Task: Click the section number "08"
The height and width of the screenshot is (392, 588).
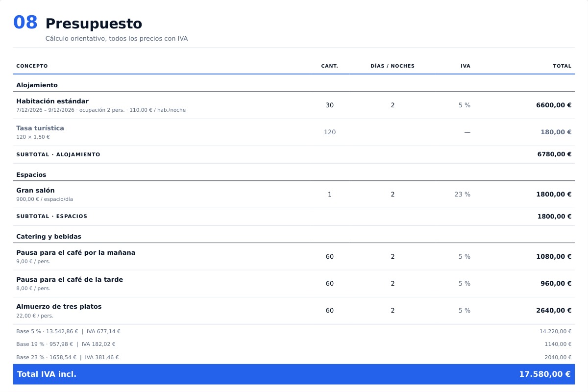Action: pyautogui.click(x=25, y=23)
